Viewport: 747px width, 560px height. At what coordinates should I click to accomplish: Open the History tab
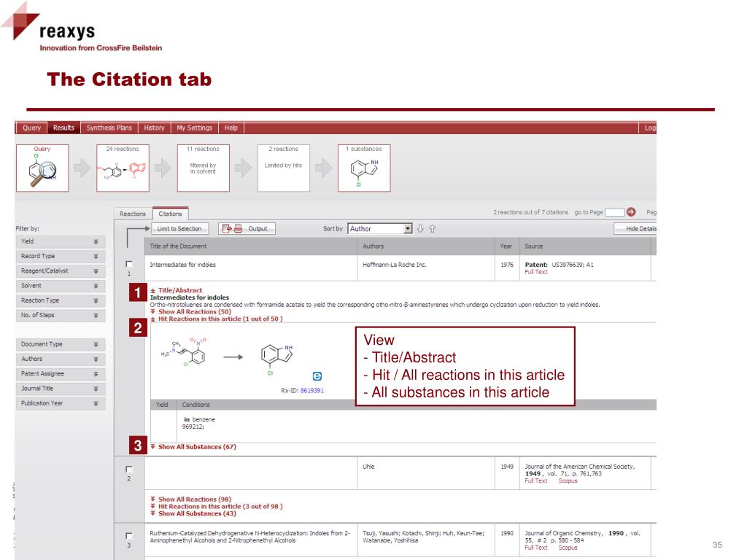(154, 128)
